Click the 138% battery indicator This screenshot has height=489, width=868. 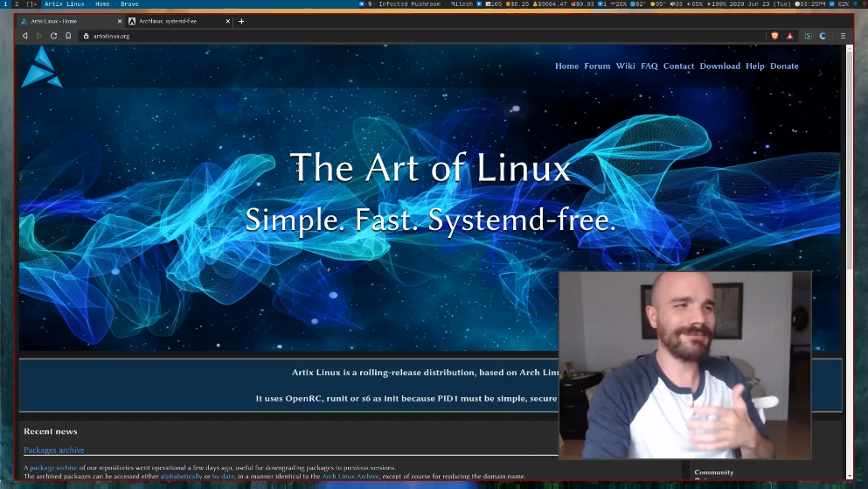tap(718, 3)
